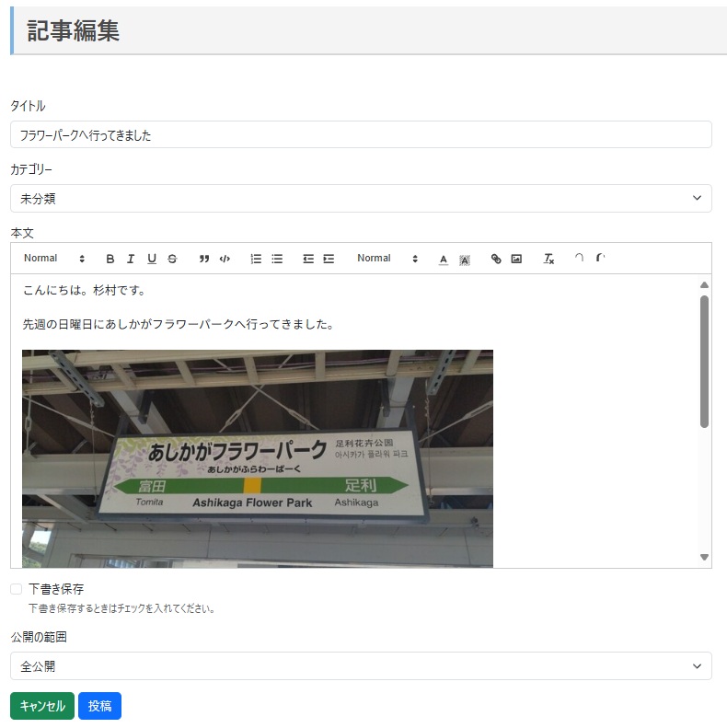Pick a text color in toolbar
The image size is (727, 728).
(444, 259)
